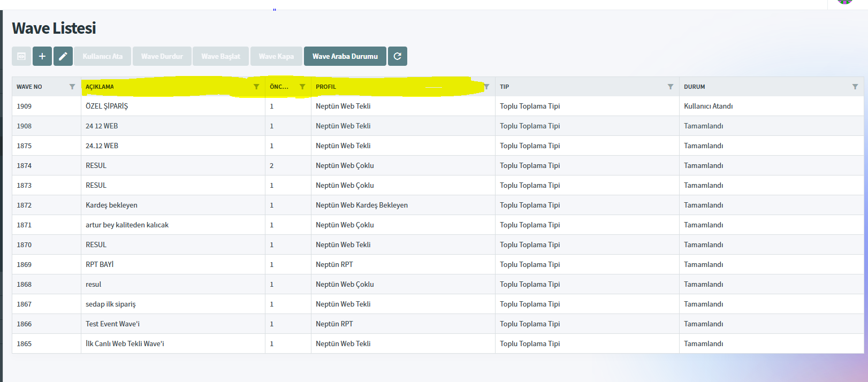
Task: Click Neptün Web Tekli in row 1870
Action: pyautogui.click(x=343, y=245)
